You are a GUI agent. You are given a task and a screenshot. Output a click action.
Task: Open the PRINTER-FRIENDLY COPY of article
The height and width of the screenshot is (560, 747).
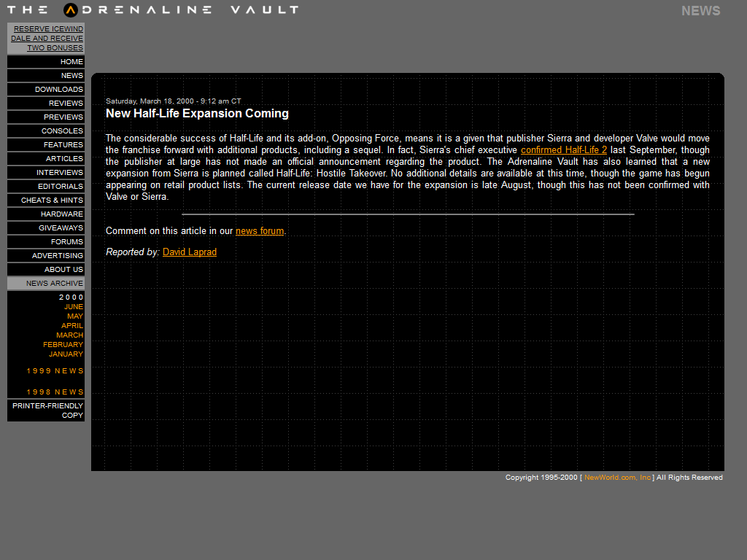(46, 411)
